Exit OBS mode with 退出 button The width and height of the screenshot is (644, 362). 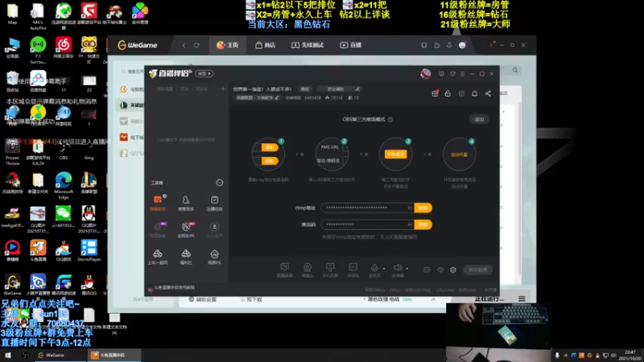[x=479, y=119]
